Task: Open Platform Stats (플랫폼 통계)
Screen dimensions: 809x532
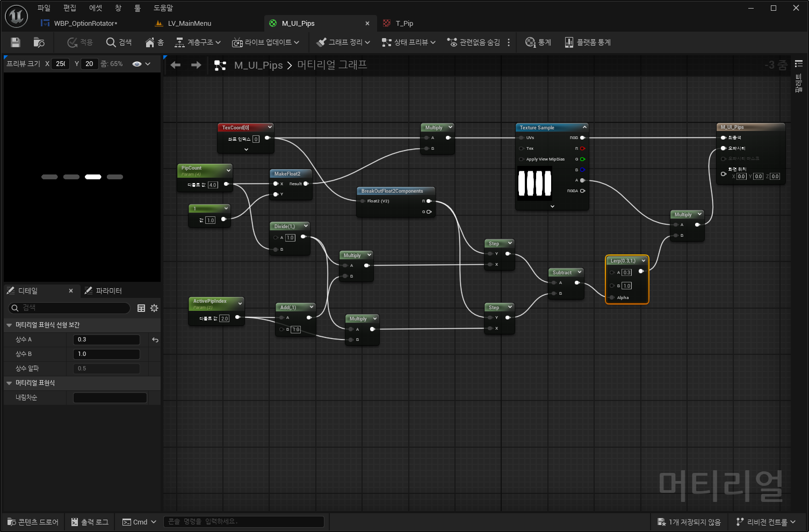Action: (x=587, y=42)
